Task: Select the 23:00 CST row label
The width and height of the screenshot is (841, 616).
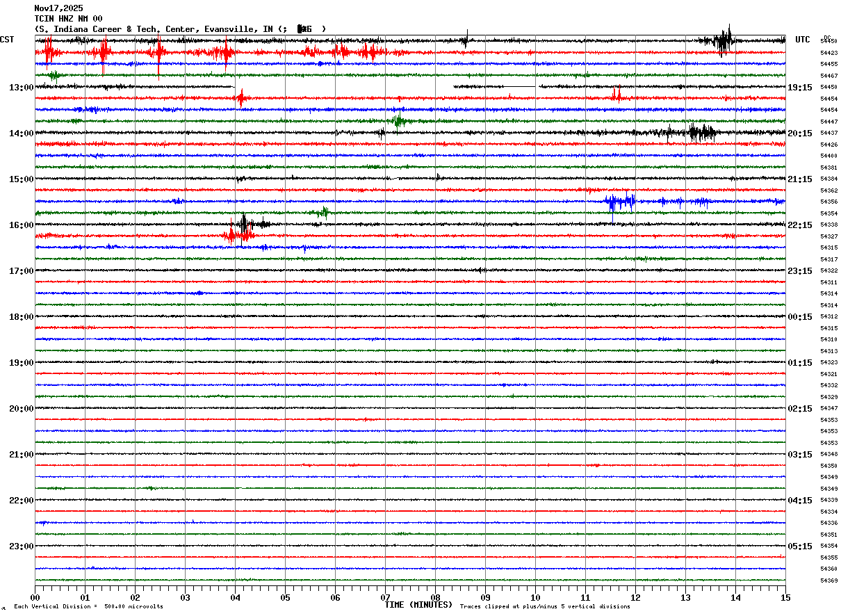Action: (x=21, y=546)
